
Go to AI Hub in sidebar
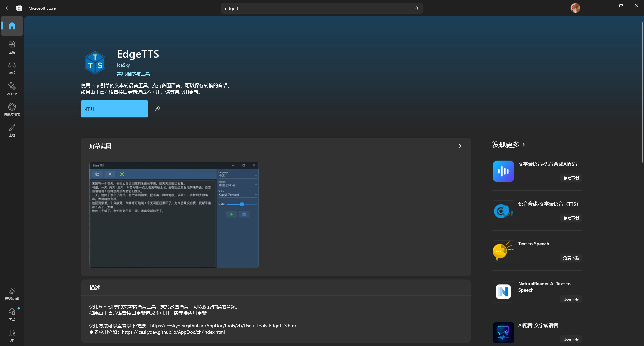click(x=12, y=89)
